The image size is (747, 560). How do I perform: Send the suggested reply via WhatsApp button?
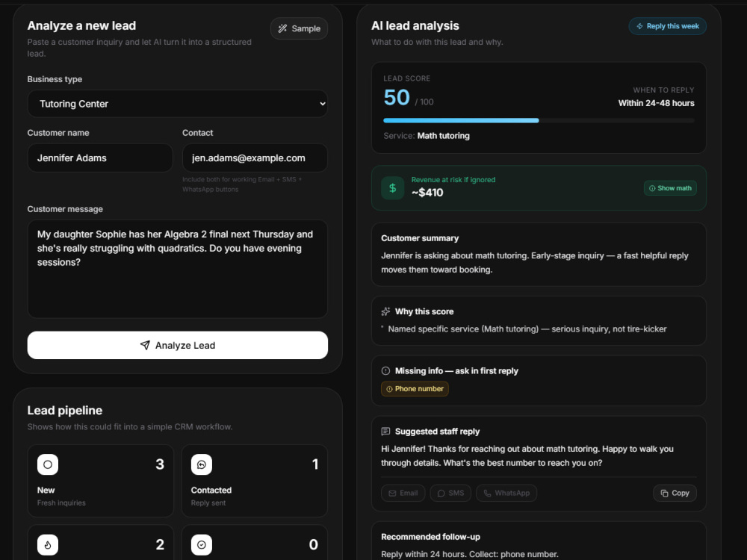click(506, 494)
